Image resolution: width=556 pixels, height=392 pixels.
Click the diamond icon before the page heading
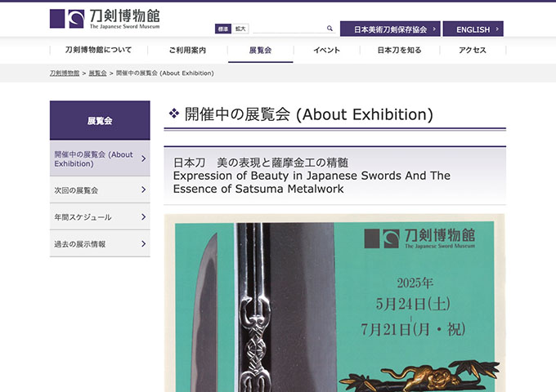click(173, 114)
